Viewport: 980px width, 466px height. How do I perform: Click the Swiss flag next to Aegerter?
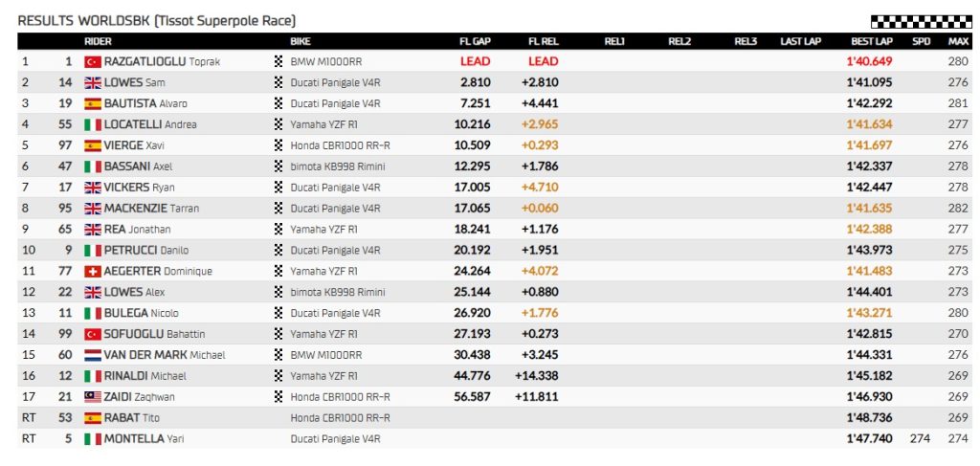coord(93,271)
